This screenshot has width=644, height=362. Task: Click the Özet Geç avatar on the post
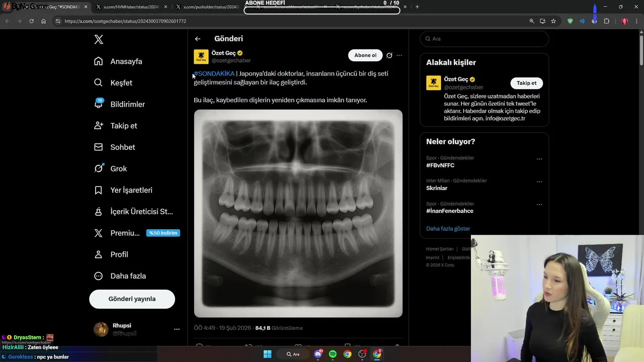click(201, 57)
